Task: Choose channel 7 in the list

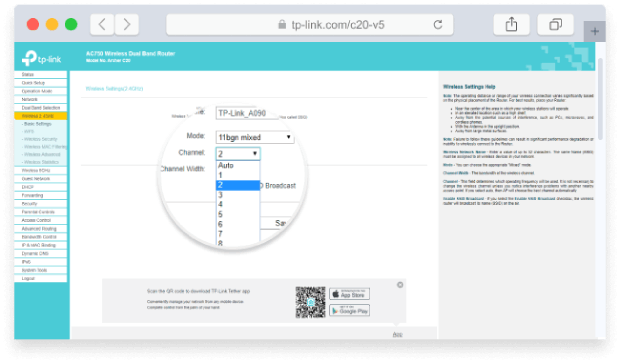Action: click(238, 234)
